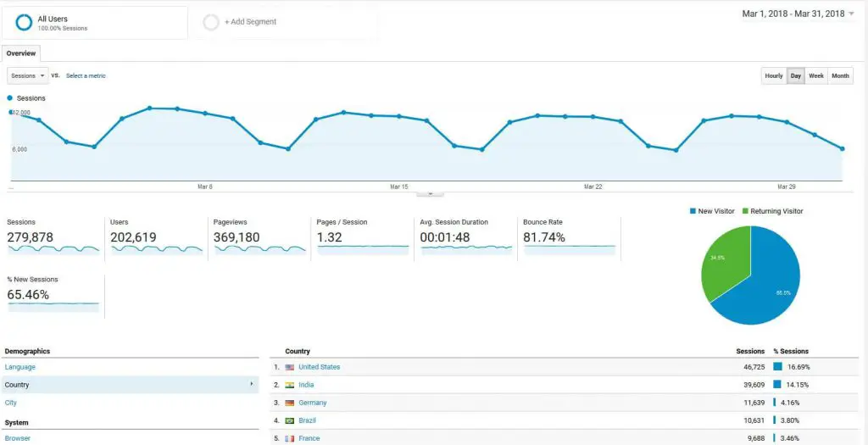The width and height of the screenshot is (868, 445).
Task: Switch chart granularity to Week
Action: pyautogui.click(x=816, y=75)
